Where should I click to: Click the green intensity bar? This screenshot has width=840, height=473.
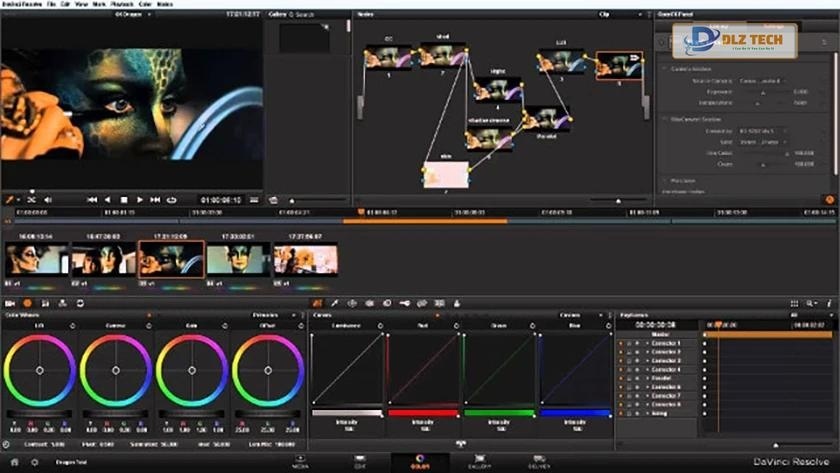(499, 413)
